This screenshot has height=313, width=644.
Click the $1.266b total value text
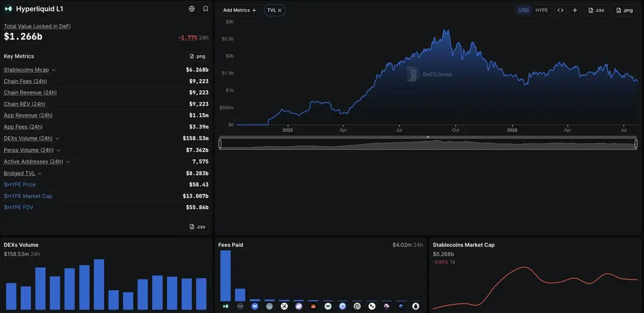click(23, 36)
